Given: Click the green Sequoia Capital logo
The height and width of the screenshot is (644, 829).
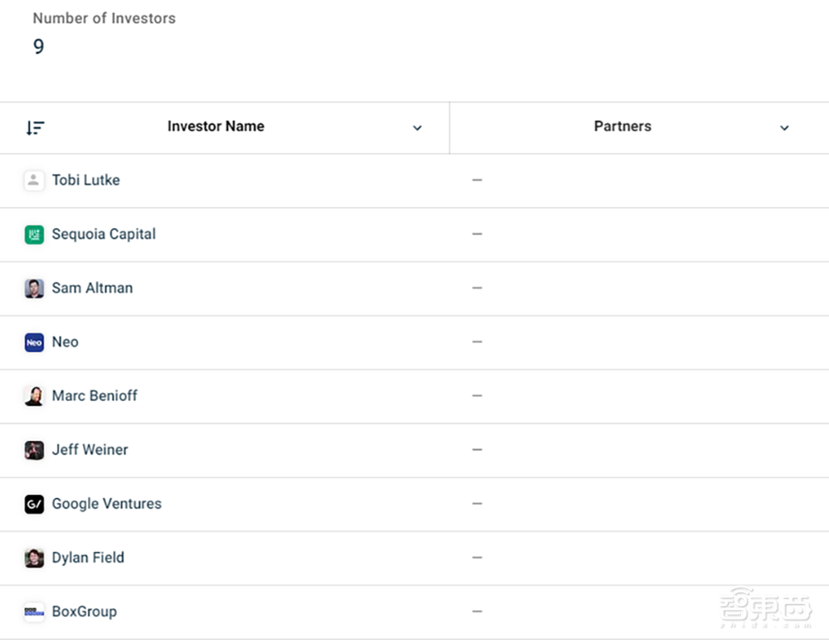Looking at the screenshot, I should click(34, 235).
